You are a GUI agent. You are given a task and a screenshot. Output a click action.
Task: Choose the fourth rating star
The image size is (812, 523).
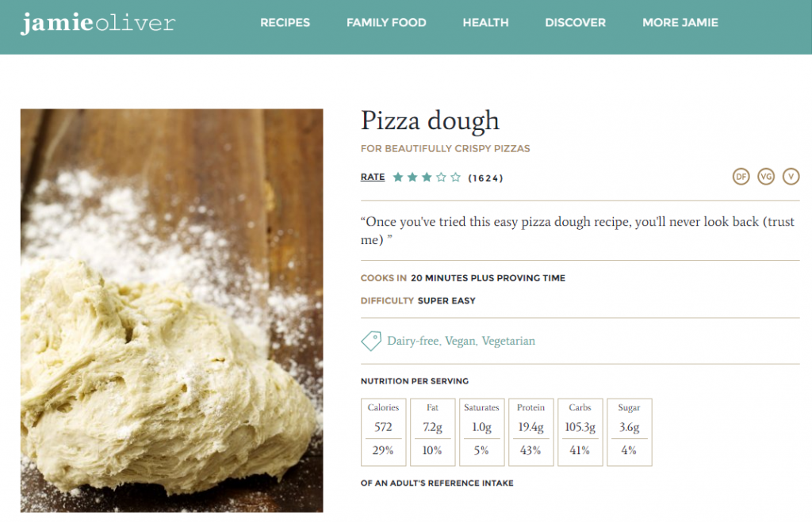[441, 178]
